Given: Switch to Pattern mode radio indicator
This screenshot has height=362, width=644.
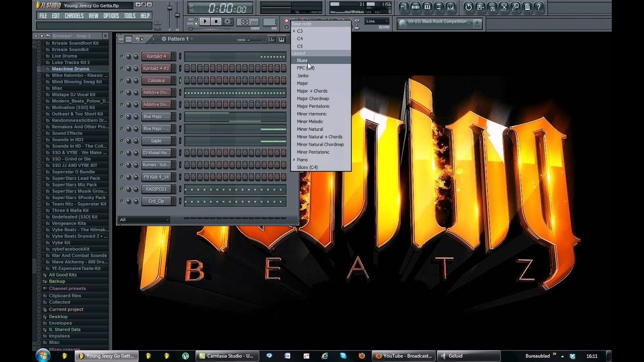Looking at the screenshot, I should click(x=196, y=19).
